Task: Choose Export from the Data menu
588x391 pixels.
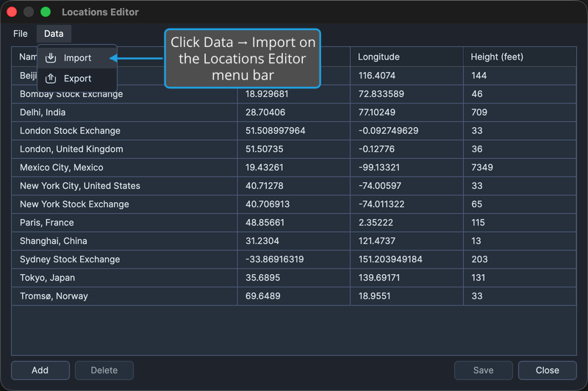Action: [77, 79]
